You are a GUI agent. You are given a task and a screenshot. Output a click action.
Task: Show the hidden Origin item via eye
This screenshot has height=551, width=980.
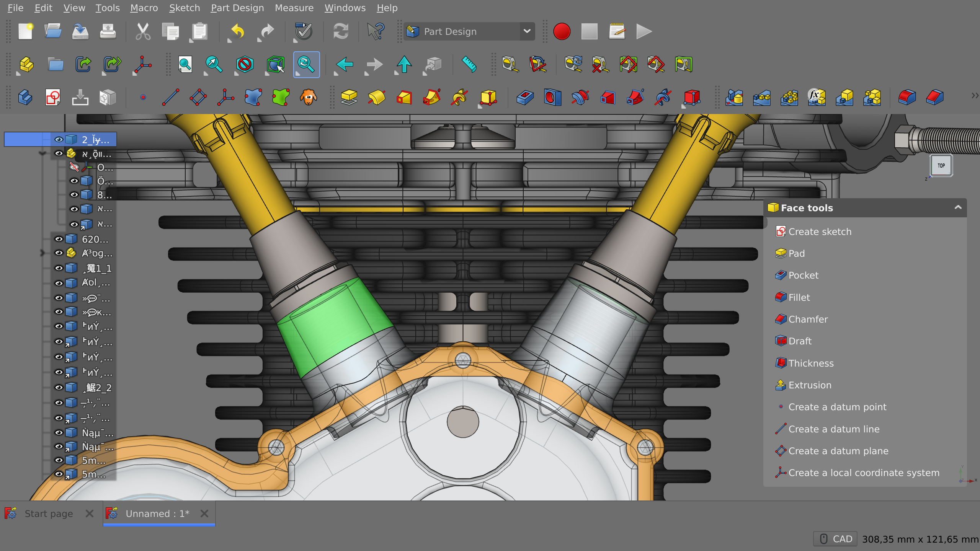[74, 167]
